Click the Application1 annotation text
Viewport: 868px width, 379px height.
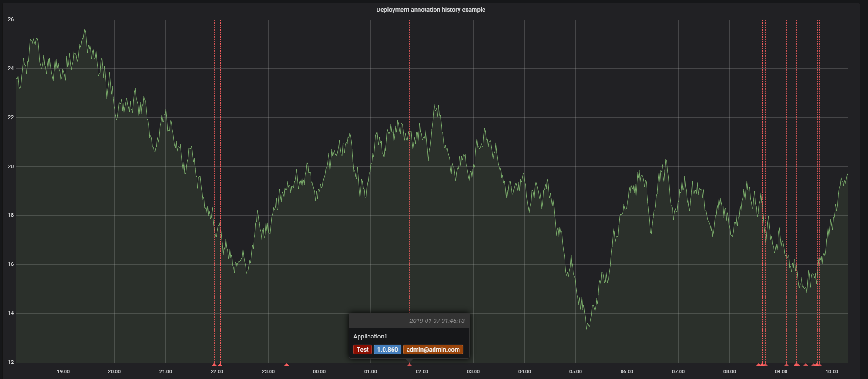click(370, 336)
